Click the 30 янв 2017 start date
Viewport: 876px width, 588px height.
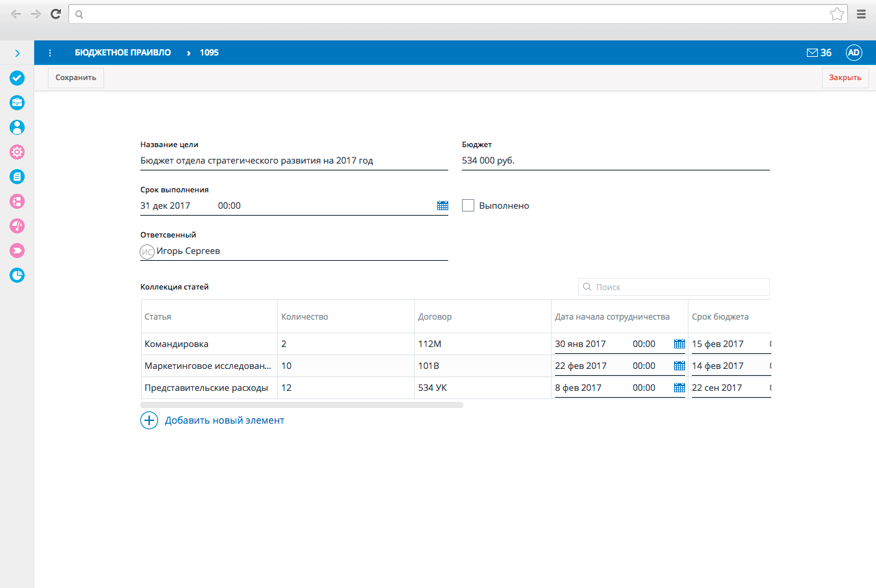[x=580, y=344]
